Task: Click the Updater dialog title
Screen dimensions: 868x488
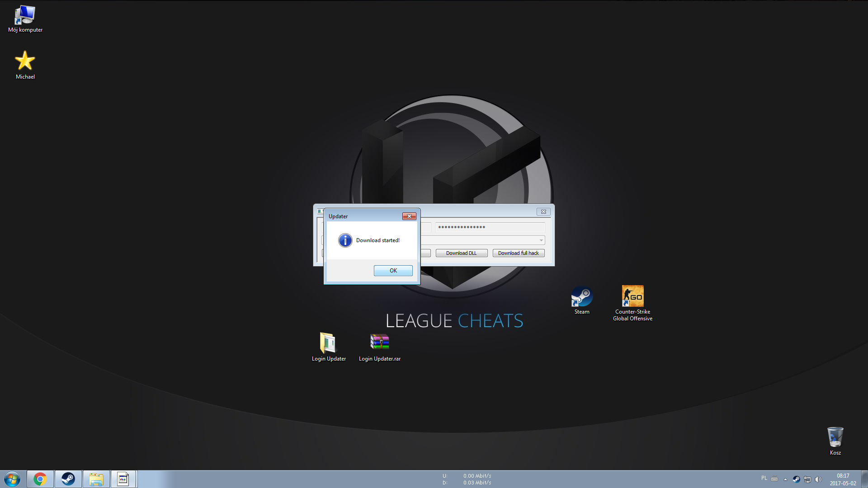Action: coord(338,216)
